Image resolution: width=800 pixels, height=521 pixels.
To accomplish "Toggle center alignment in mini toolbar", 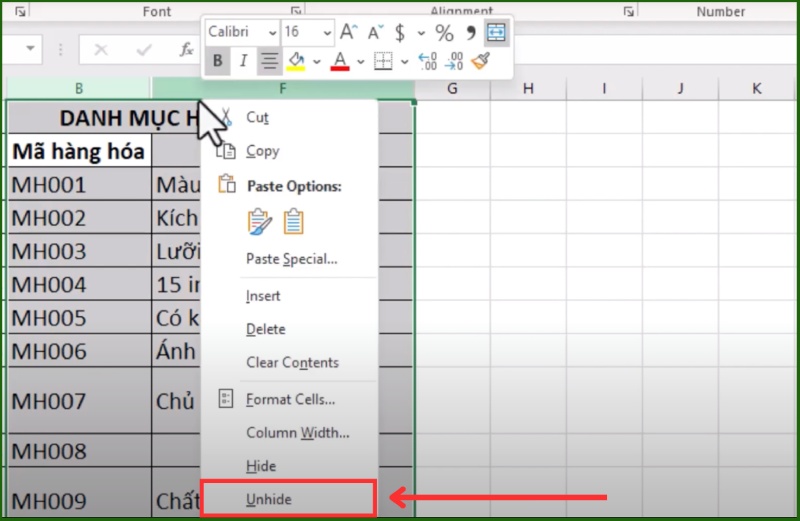I will pyautogui.click(x=269, y=62).
